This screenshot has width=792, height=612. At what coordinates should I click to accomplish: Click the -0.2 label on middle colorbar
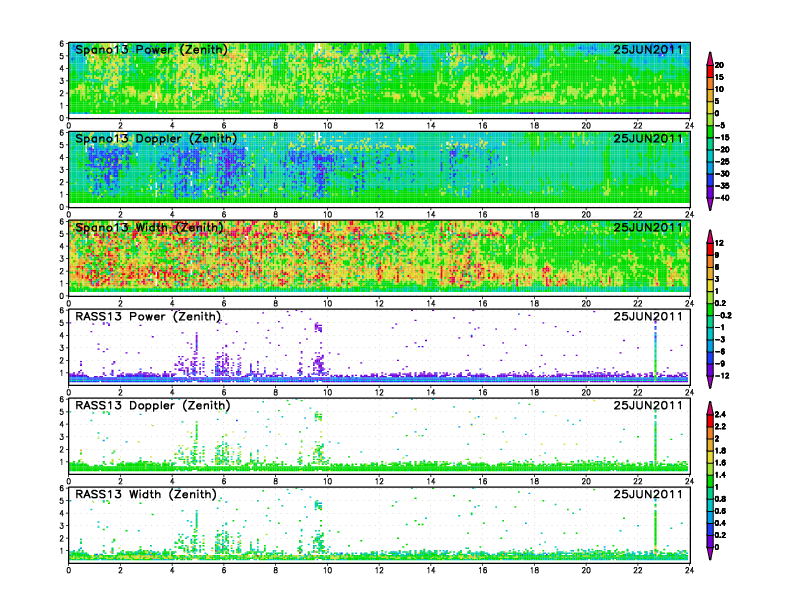click(x=723, y=315)
